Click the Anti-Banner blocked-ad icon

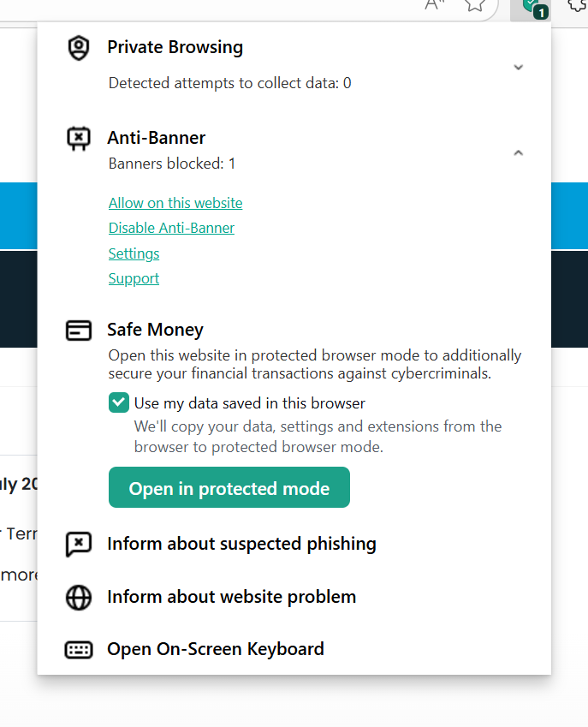click(78, 139)
